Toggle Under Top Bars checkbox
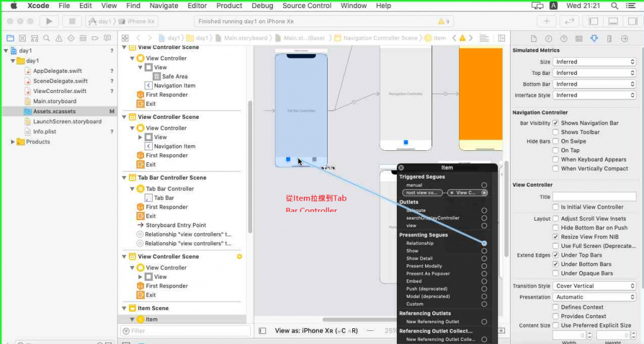 tap(556, 255)
